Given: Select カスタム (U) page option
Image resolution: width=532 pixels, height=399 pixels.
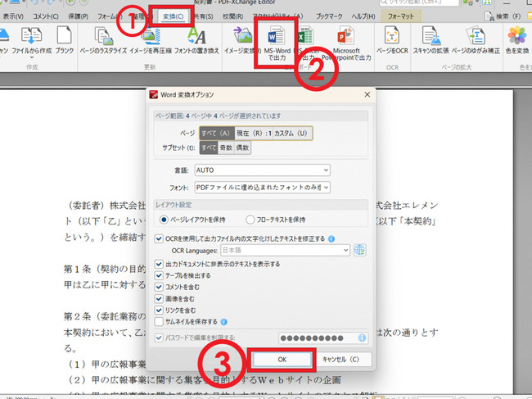Looking at the screenshot, I should (x=291, y=133).
